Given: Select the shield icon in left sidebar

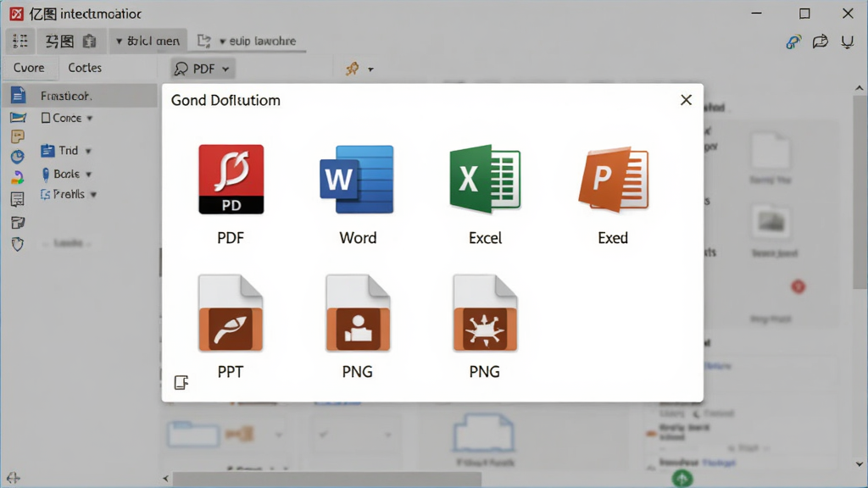Looking at the screenshot, I should click(18, 244).
